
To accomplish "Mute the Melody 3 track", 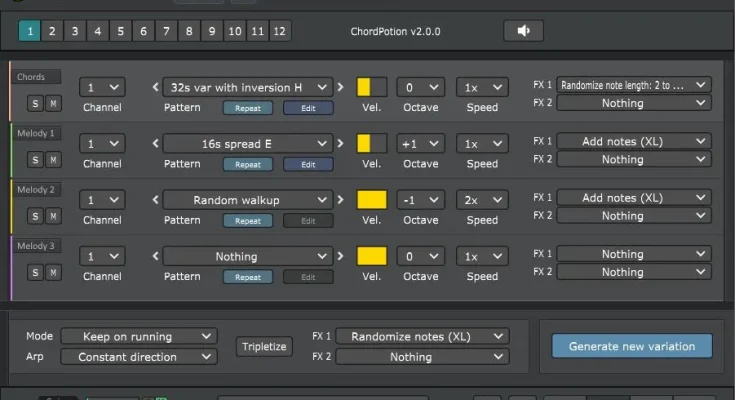I will [53, 272].
